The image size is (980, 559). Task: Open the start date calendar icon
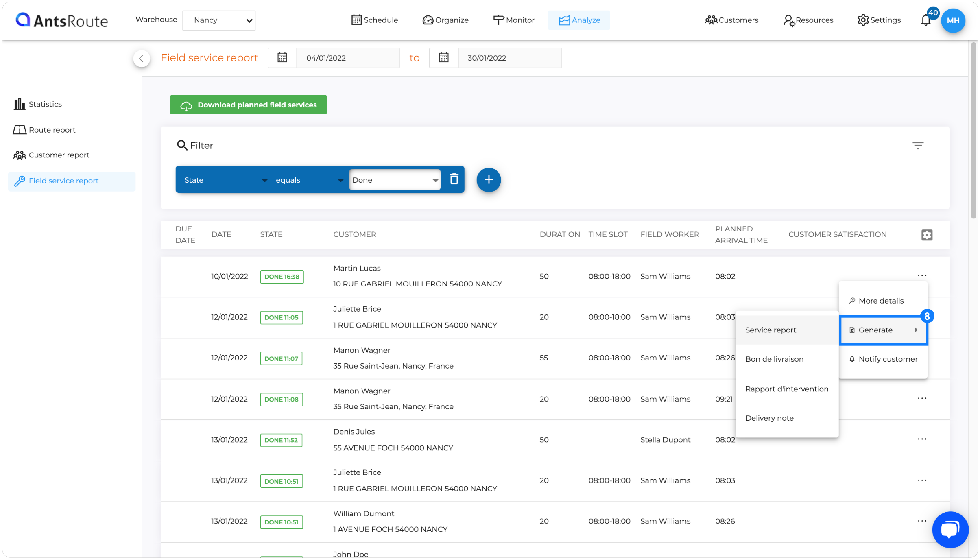(x=282, y=58)
